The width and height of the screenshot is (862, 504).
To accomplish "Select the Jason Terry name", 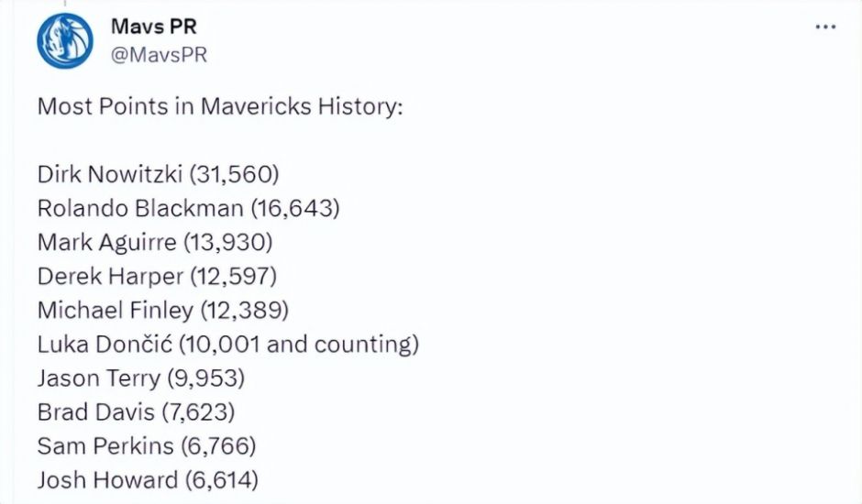I will [x=95, y=378].
